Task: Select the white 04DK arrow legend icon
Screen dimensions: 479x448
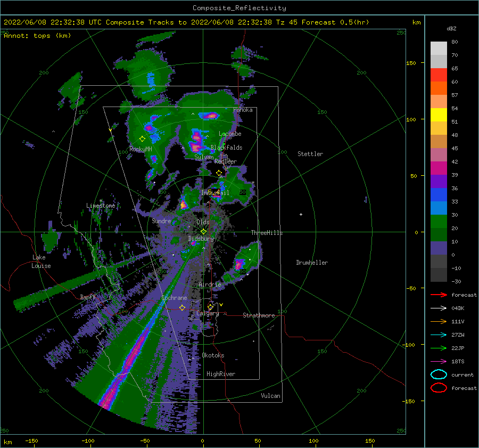Action: point(439,308)
